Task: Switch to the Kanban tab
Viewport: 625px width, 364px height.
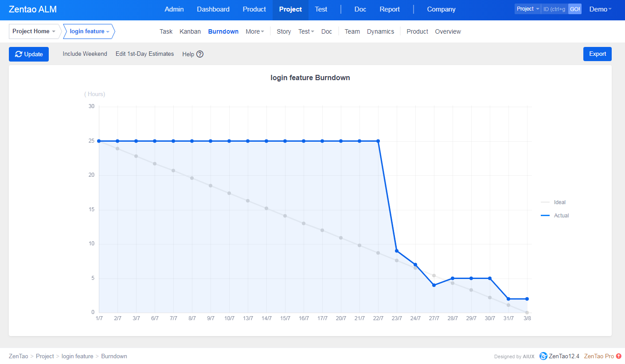Action: [190, 31]
